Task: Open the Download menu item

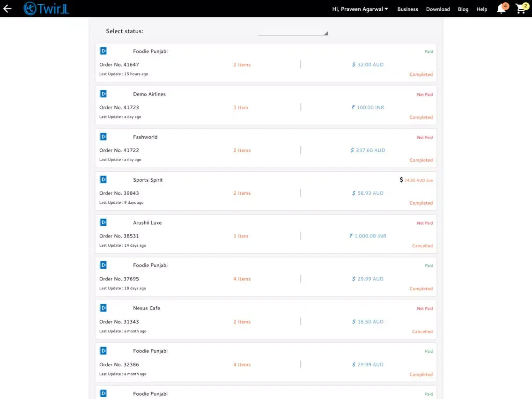Action: coord(438,9)
